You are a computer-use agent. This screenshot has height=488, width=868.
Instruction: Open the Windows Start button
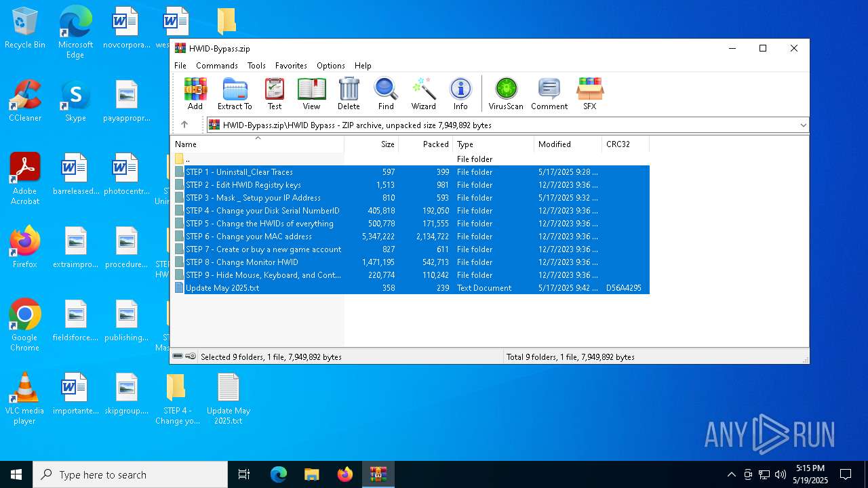pyautogui.click(x=16, y=474)
